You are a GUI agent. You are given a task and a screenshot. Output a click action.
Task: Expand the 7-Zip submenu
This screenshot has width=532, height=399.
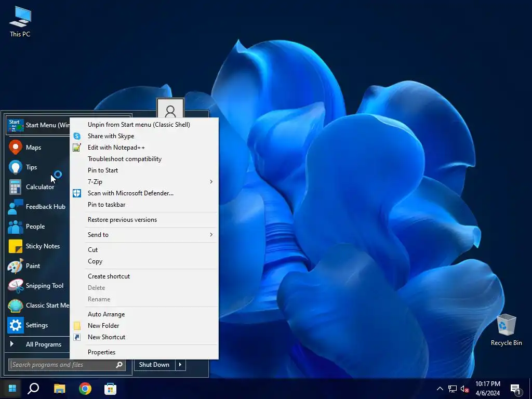pyautogui.click(x=144, y=182)
